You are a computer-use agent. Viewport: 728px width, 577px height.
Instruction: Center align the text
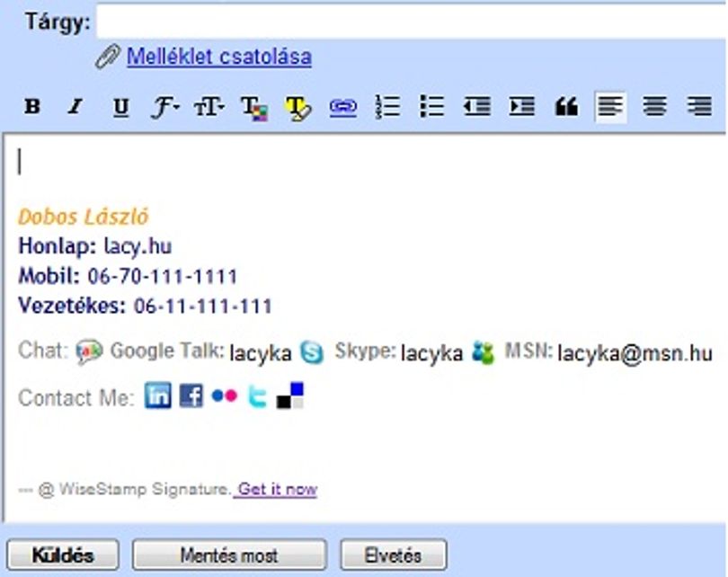tap(655, 107)
